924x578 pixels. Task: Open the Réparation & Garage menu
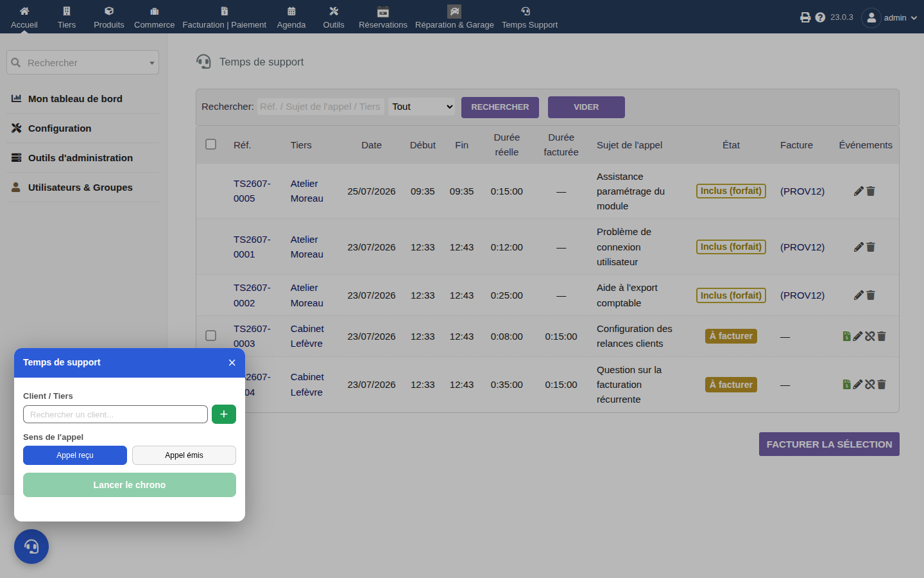454,17
